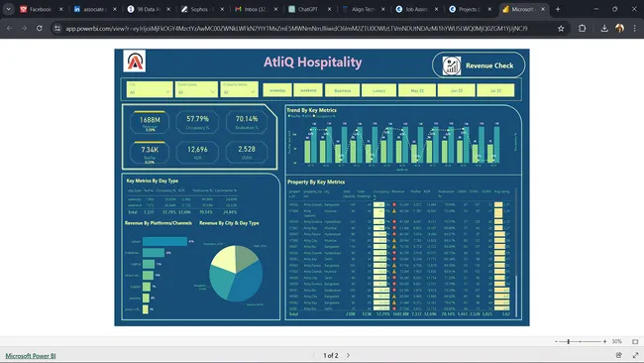Toggle the Business category filter
Screen dimensions: 644x363
(342, 90)
